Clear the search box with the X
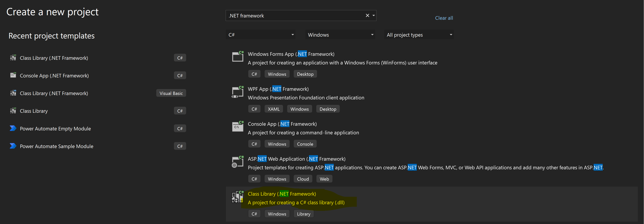The height and width of the screenshot is (224, 644). point(367,16)
